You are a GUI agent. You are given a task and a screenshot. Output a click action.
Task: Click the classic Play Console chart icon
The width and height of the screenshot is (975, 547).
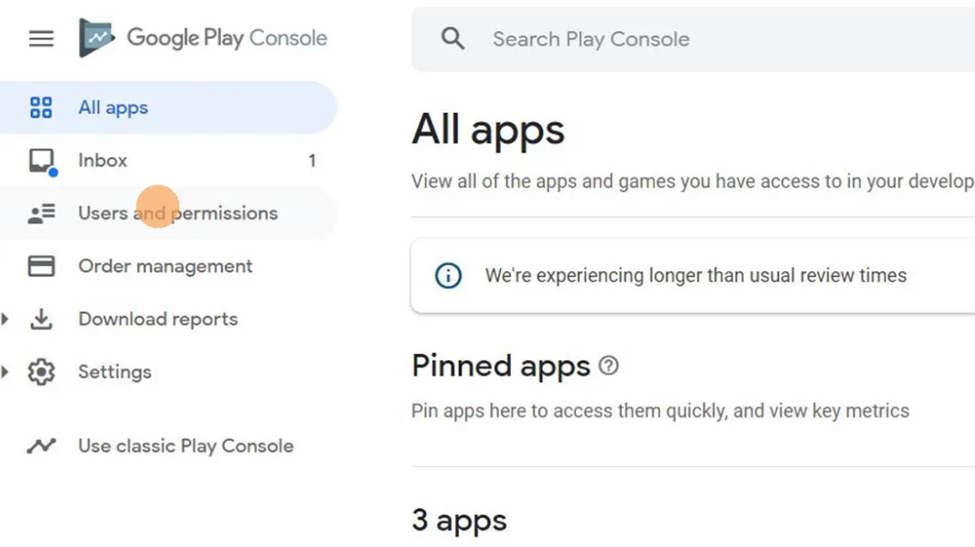click(x=41, y=446)
